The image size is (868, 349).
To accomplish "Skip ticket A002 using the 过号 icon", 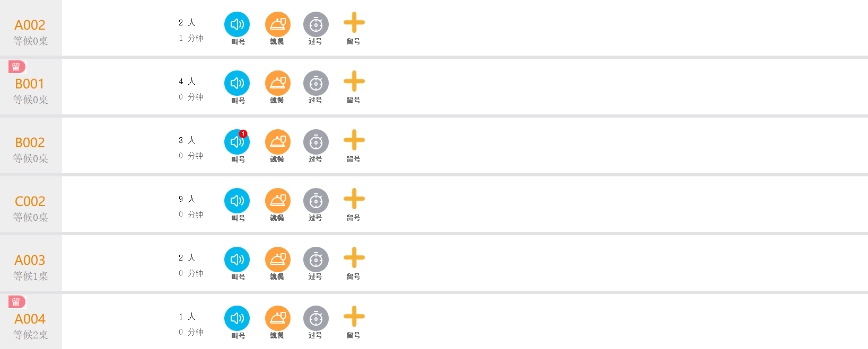I will [x=315, y=24].
